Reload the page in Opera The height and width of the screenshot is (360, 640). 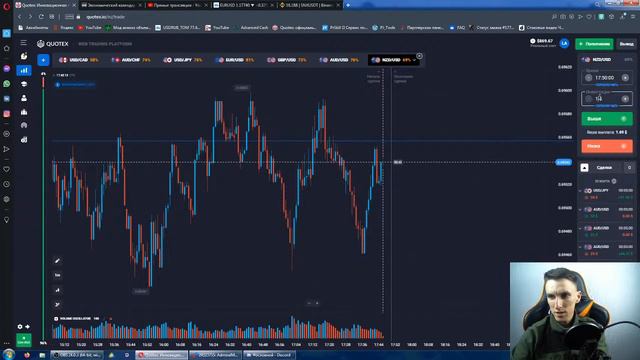(x=41, y=17)
